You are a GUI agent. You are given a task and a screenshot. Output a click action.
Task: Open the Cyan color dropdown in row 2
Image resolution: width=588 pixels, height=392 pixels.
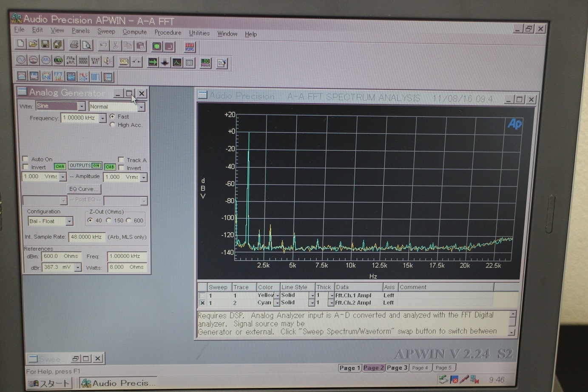(277, 303)
